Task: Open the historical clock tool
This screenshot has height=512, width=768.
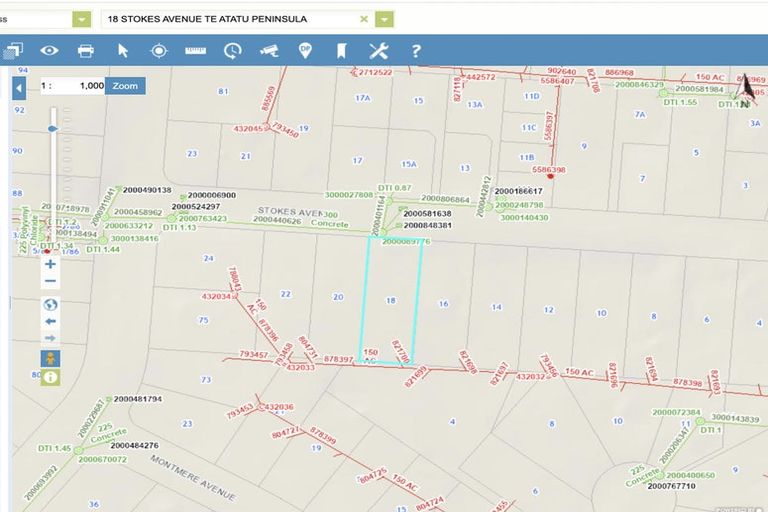Action: (x=232, y=50)
